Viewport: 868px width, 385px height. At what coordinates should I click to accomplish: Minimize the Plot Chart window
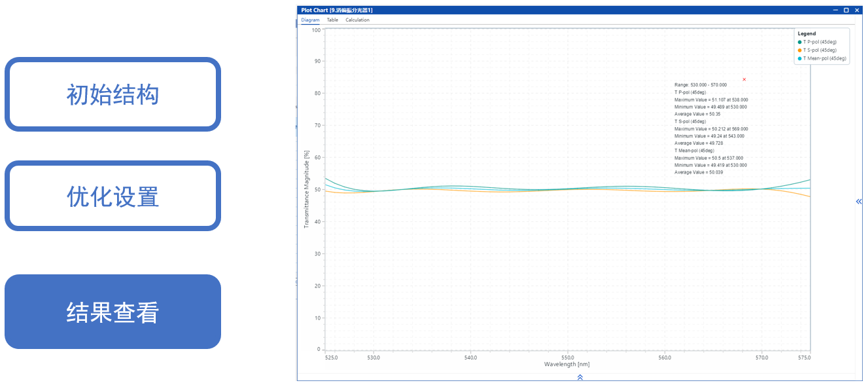coord(835,10)
